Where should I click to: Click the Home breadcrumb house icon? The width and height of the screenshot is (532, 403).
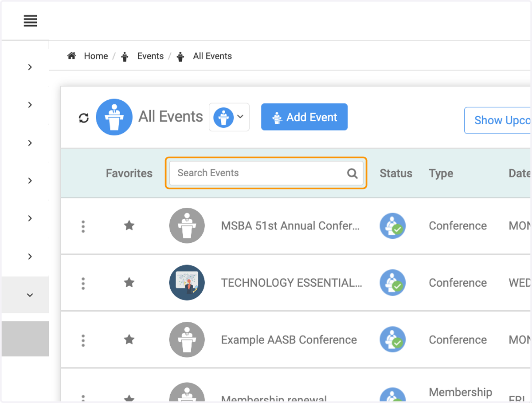pyautogui.click(x=71, y=56)
